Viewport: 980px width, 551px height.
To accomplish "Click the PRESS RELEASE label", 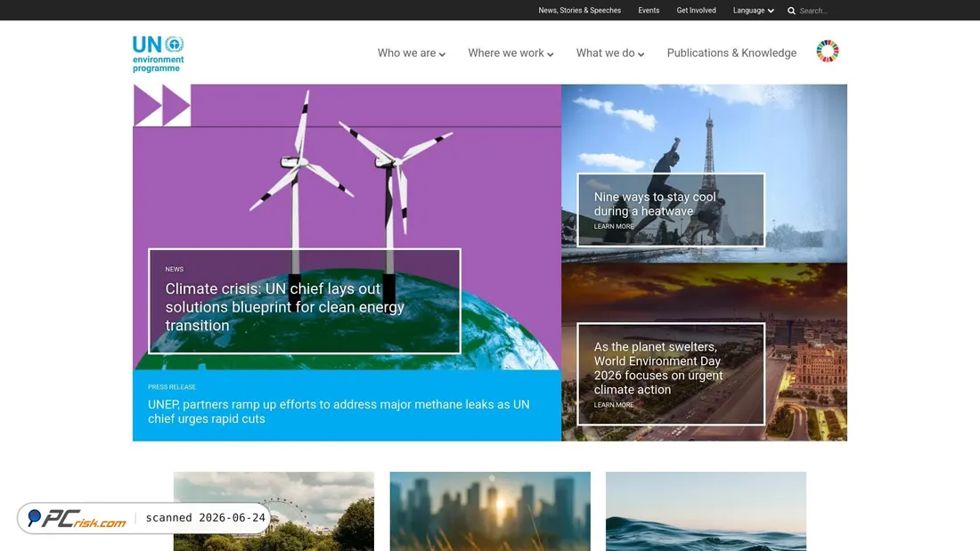I will [172, 387].
